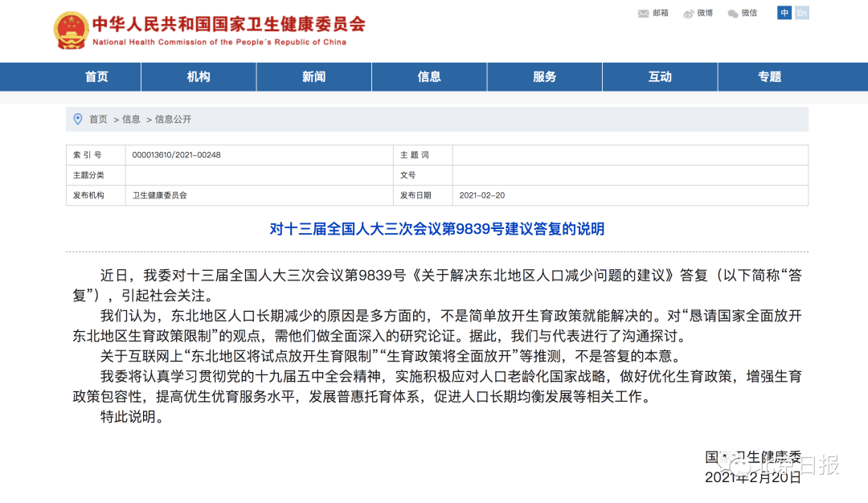Viewport: 868px width, 503px height.
Task: Open the 互动 navigation tab
Action: 660,77
